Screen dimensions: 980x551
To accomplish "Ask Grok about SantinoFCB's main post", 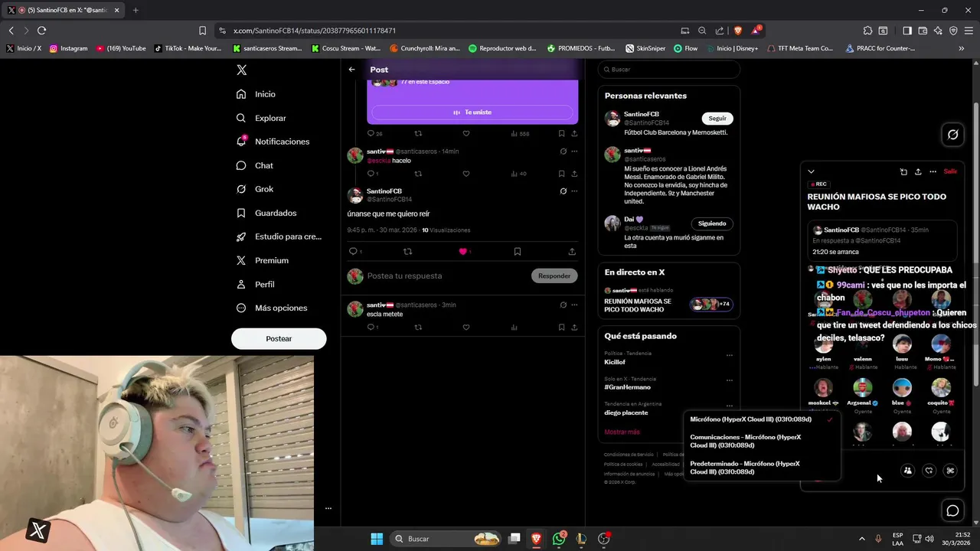I will (563, 191).
